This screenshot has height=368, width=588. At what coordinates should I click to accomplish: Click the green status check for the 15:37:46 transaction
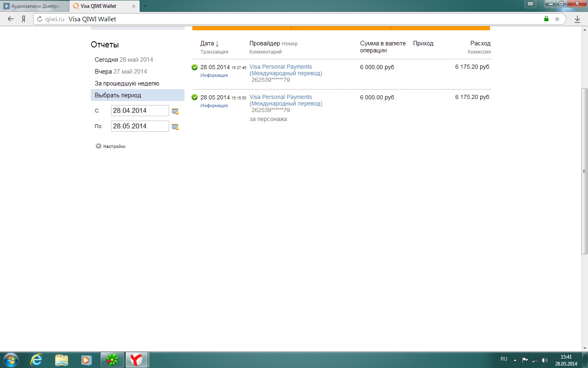(x=194, y=67)
